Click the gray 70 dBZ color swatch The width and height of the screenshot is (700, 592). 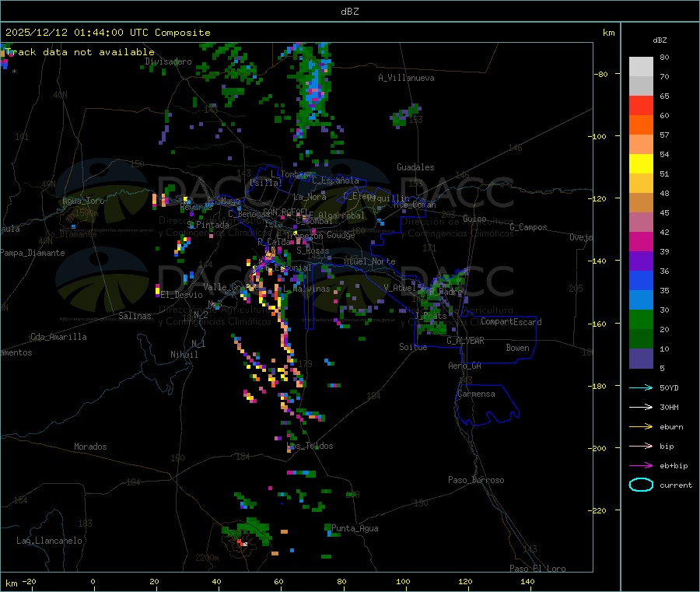pos(641,86)
